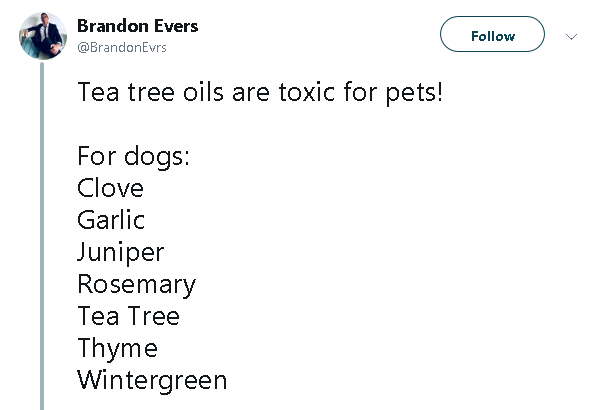Expand the tweet options chevron menu
This screenshot has height=410, width=600.
(572, 36)
